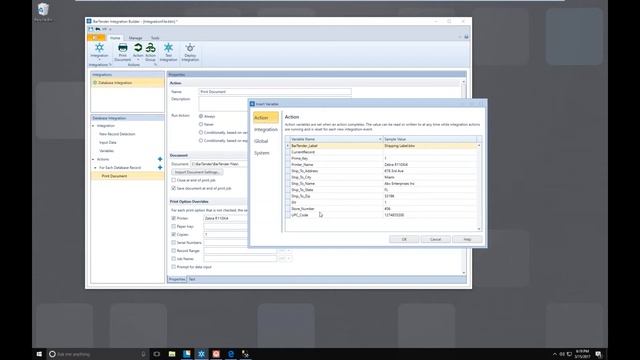640x360 pixels.
Task: Select first Conditionally radio option
Action: pyautogui.click(x=201, y=132)
